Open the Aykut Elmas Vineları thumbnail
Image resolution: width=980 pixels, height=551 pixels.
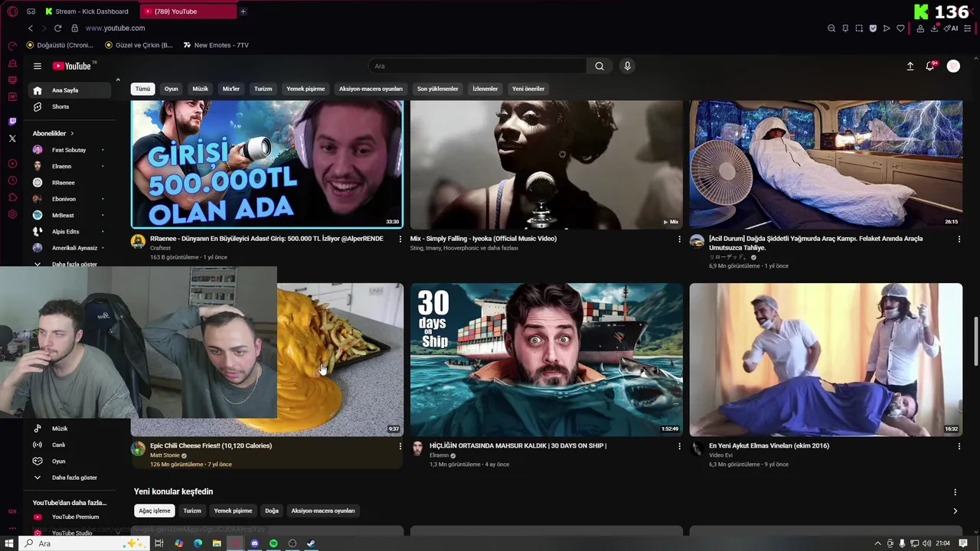tap(825, 360)
